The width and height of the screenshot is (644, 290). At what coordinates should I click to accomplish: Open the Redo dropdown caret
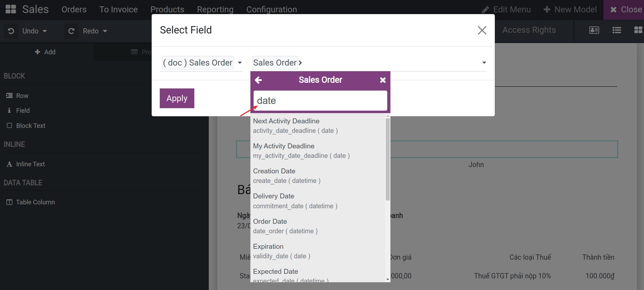(105, 31)
